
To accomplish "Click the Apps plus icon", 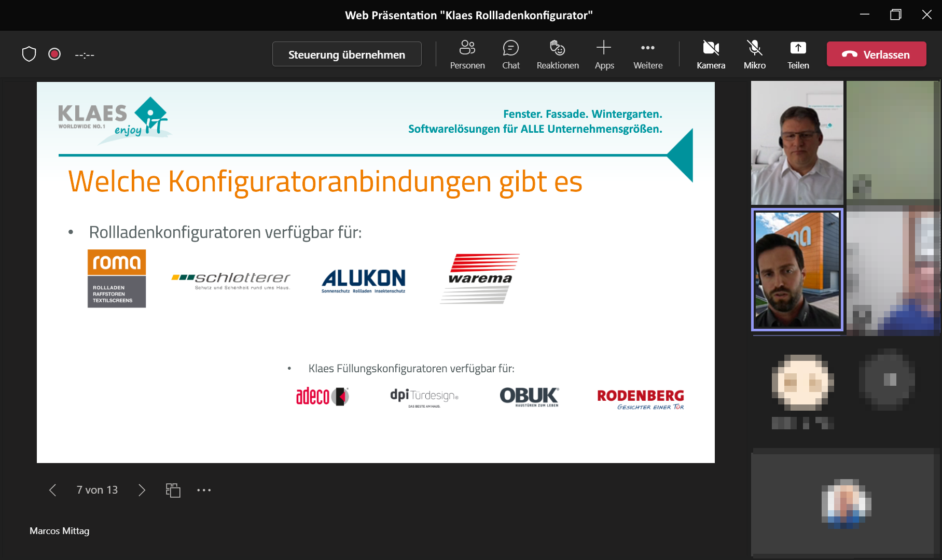I will [604, 48].
